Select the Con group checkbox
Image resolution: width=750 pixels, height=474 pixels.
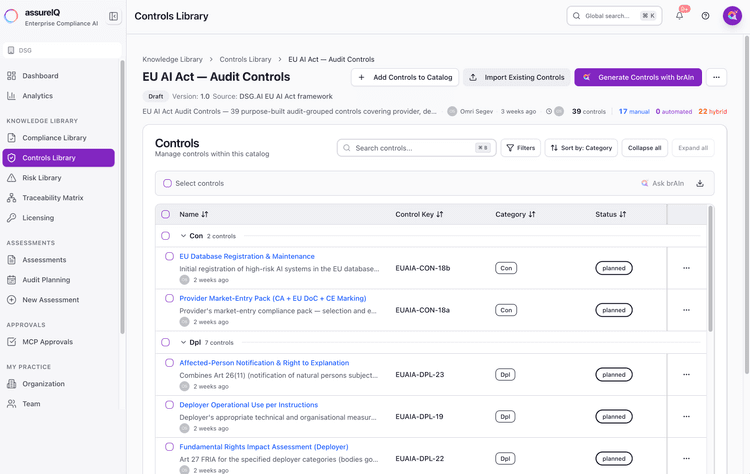coord(165,236)
